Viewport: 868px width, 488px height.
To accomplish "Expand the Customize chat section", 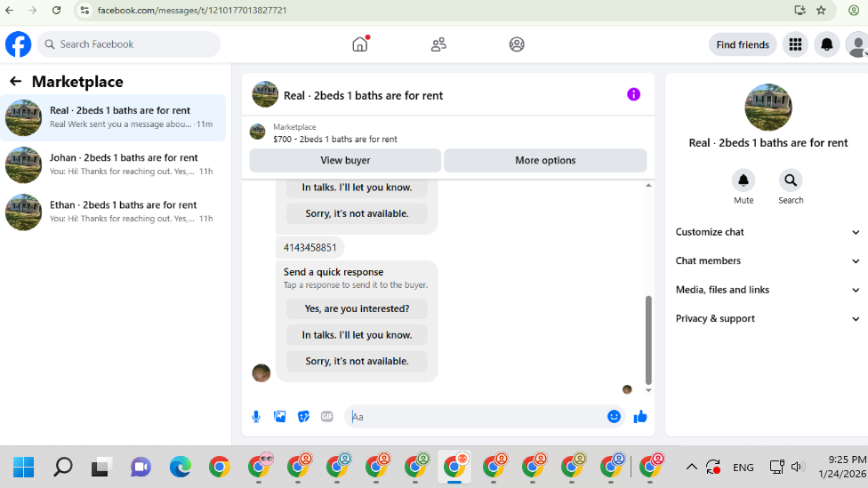I will coord(768,232).
